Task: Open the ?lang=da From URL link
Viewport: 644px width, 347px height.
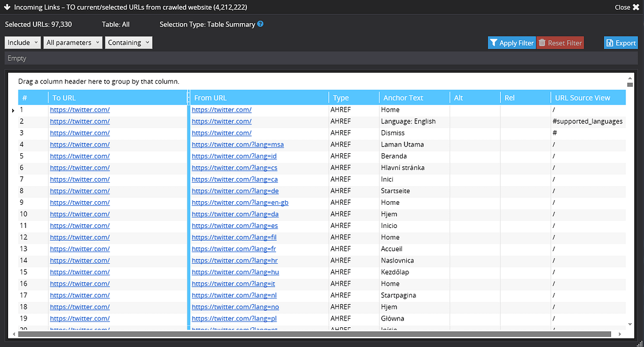Action: pyautogui.click(x=235, y=214)
